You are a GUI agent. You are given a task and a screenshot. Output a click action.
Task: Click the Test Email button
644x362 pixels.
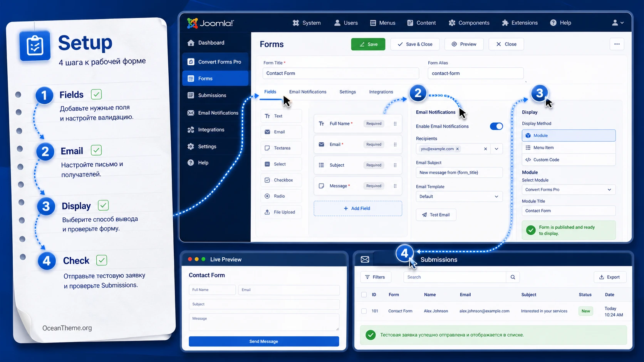[436, 215]
